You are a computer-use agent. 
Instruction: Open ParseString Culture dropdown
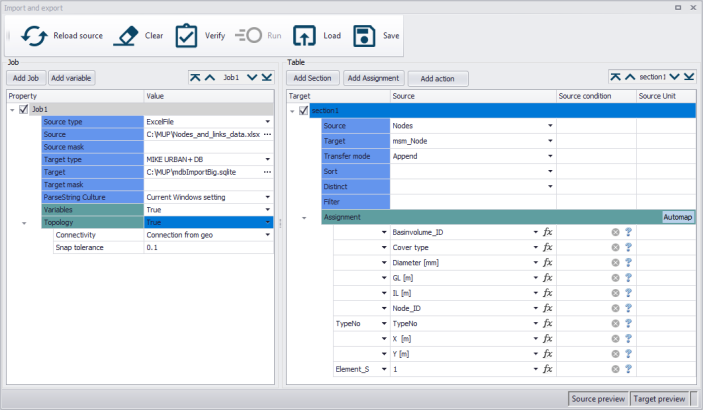tap(268, 197)
